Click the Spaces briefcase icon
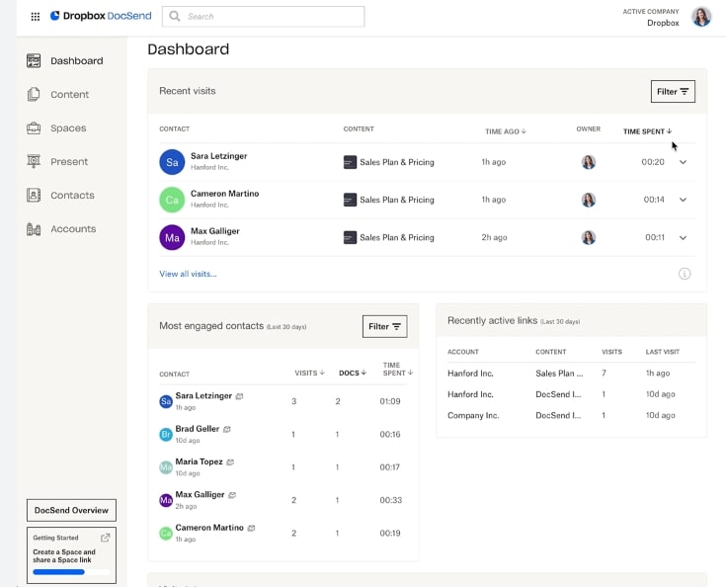 [x=34, y=127]
